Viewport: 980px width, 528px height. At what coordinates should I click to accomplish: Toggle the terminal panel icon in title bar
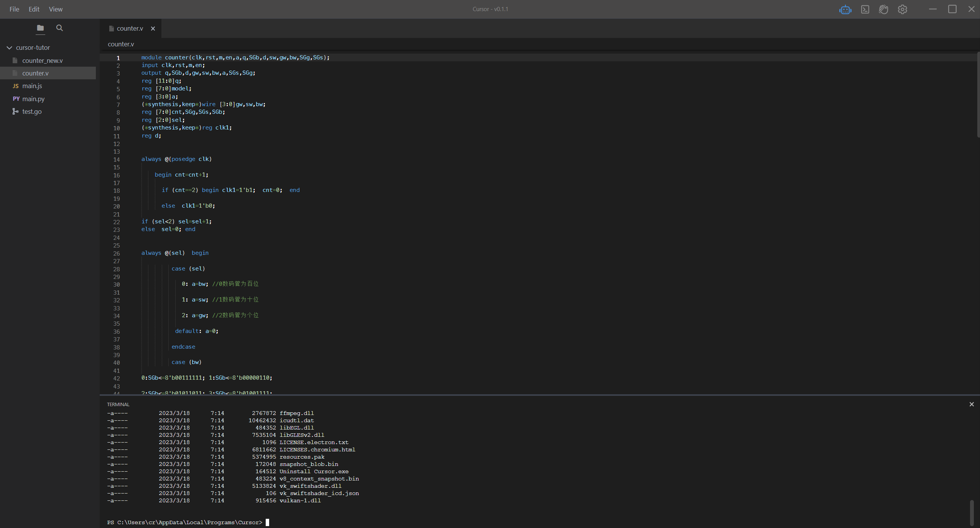point(865,10)
